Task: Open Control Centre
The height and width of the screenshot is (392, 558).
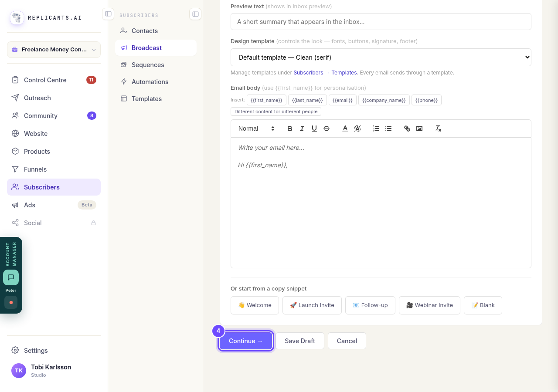Action: point(54,80)
